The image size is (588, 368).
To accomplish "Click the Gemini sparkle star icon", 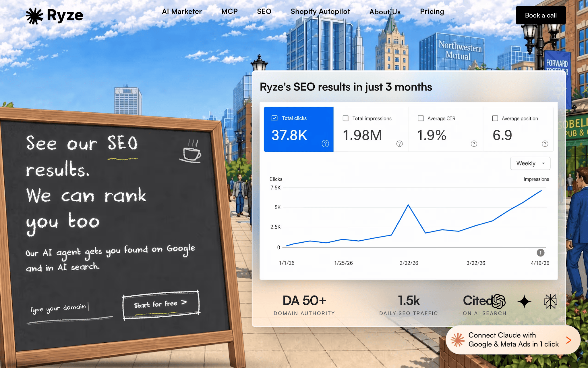I will click(x=524, y=302).
